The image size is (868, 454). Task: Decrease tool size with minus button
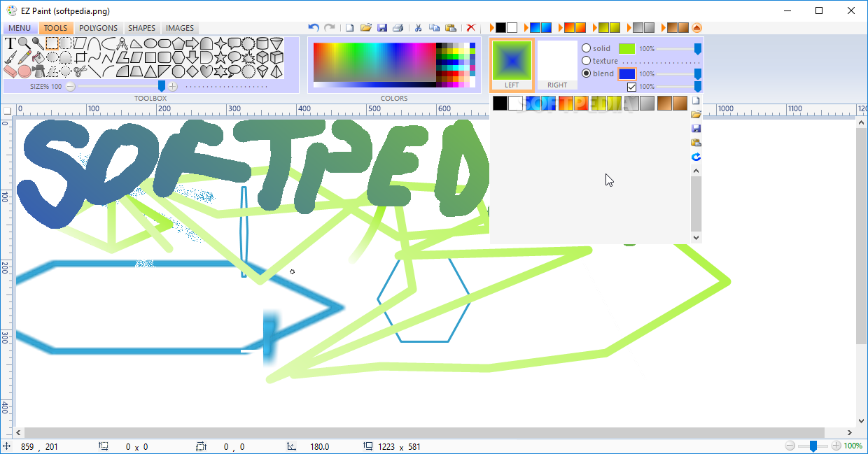point(71,86)
